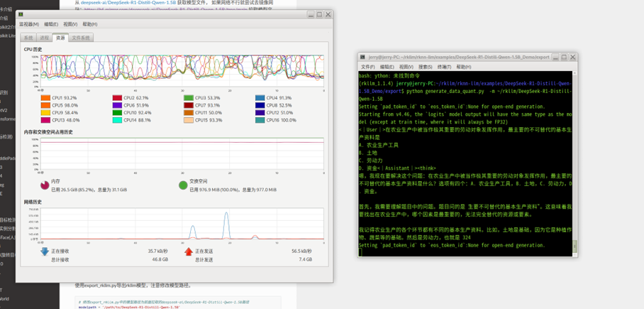
Task: Click the CPU1 color swatch
Action: click(x=45, y=98)
